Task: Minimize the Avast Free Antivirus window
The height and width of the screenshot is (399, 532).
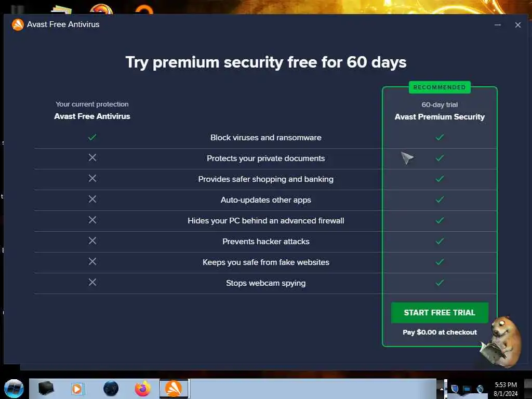Action: pos(498,25)
